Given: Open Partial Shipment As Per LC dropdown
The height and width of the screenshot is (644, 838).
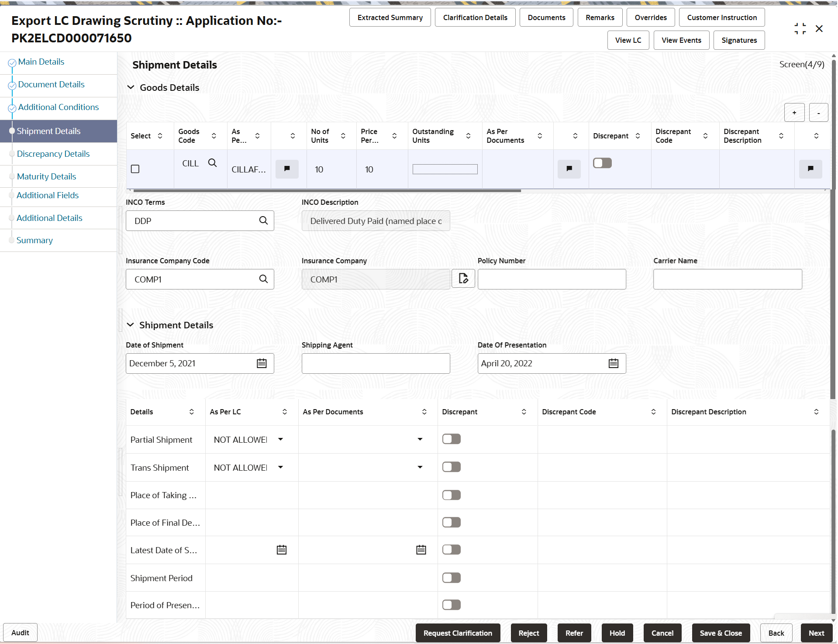Looking at the screenshot, I should point(281,439).
